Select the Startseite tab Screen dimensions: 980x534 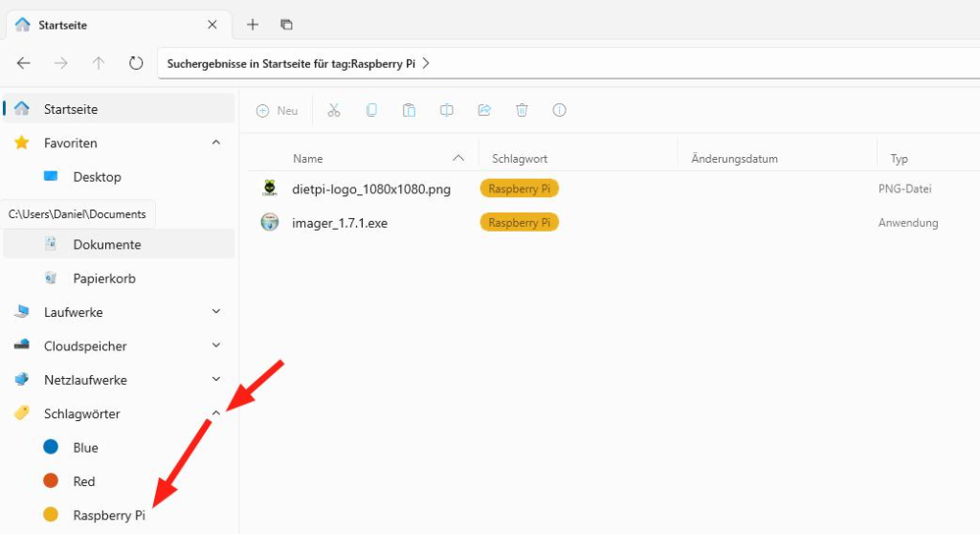119,25
